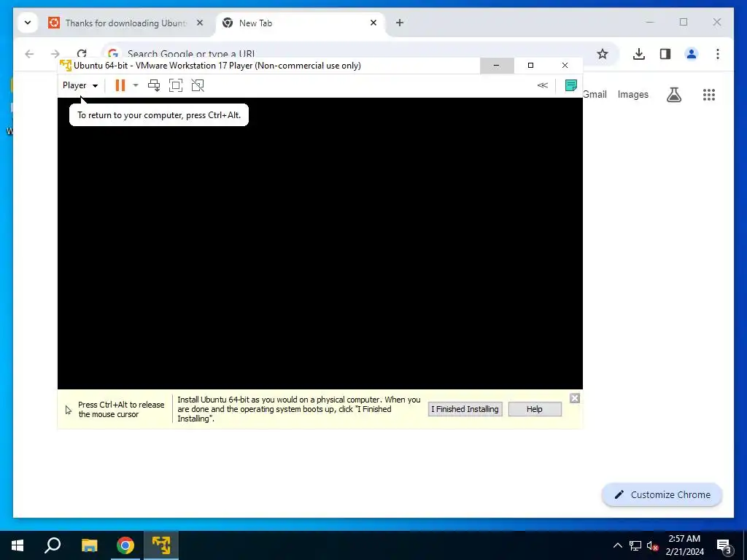Image resolution: width=747 pixels, height=560 pixels.
Task: Open network status tray icon
Action: coord(635,545)
